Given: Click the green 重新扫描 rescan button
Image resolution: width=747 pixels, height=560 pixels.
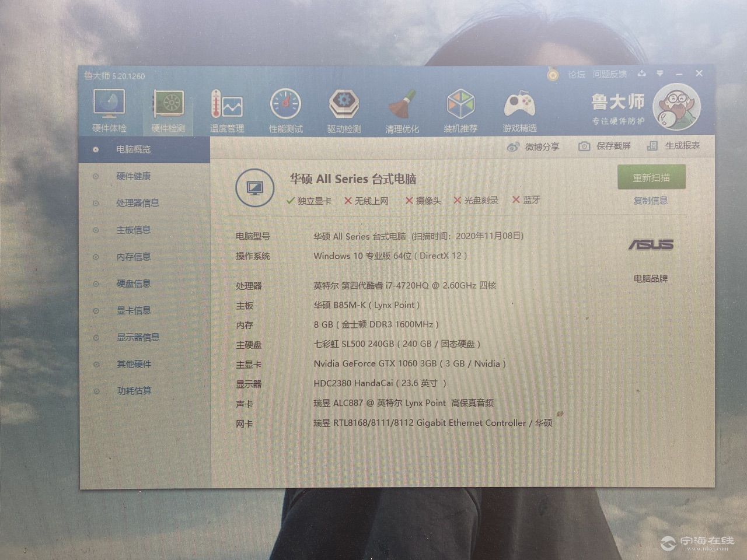Looking at the screenshot, I should tap(651, 177).
